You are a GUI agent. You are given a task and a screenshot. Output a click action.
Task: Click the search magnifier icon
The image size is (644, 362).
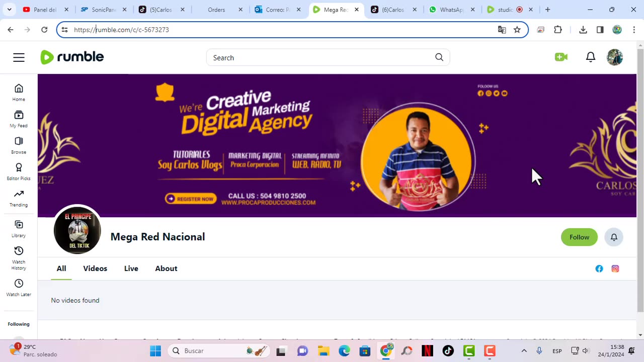(x=439, y=57)
